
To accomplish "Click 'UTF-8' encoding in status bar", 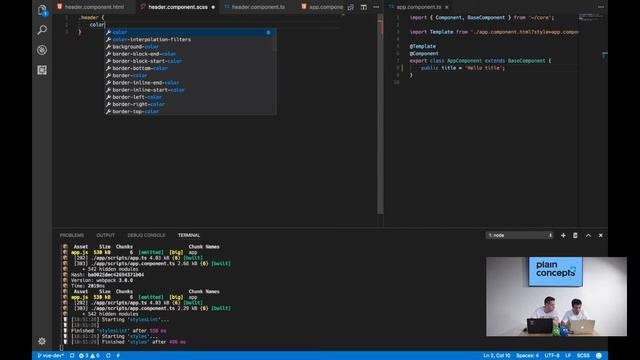I will pyautogui.click(x=552, y=356).
